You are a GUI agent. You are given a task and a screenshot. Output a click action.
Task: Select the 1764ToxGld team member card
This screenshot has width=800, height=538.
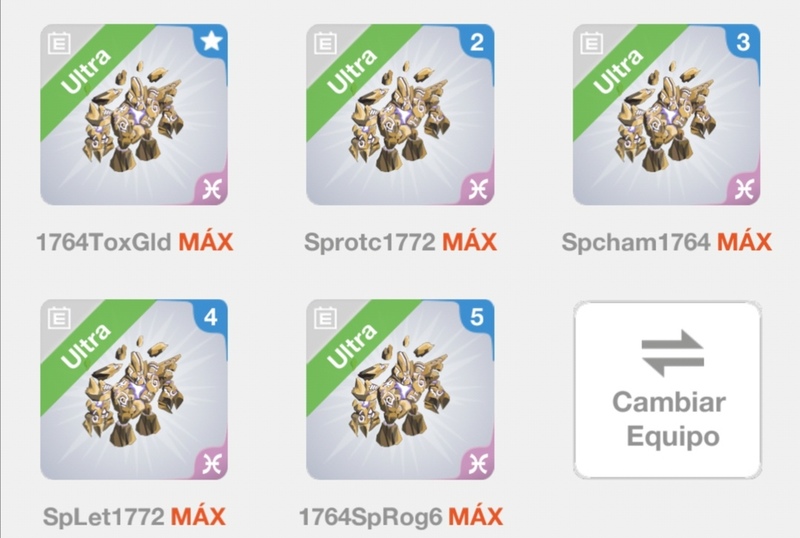pos(134,114)
